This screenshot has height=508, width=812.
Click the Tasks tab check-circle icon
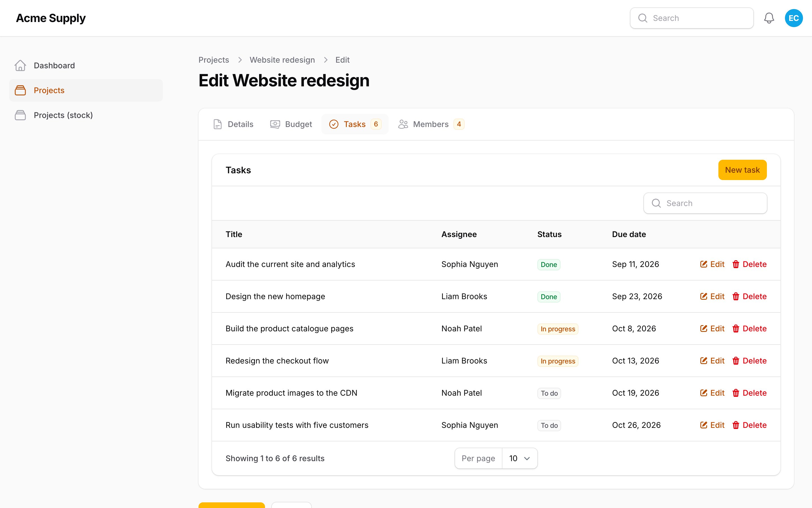click(334, 124)
